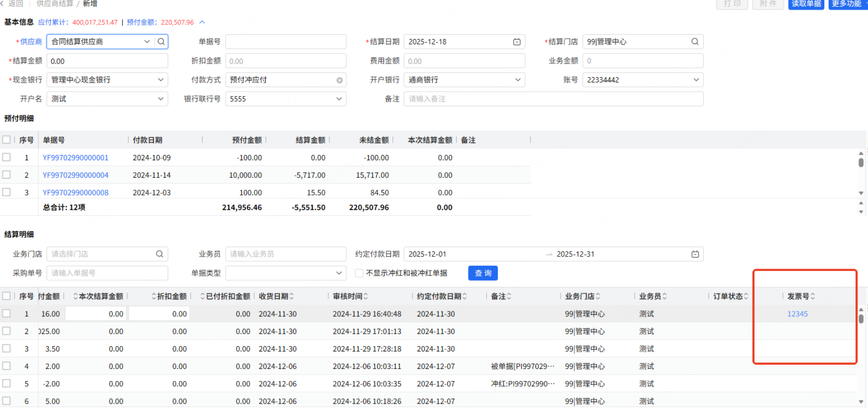
Task: Click the 查询 button
Action: 483,273
